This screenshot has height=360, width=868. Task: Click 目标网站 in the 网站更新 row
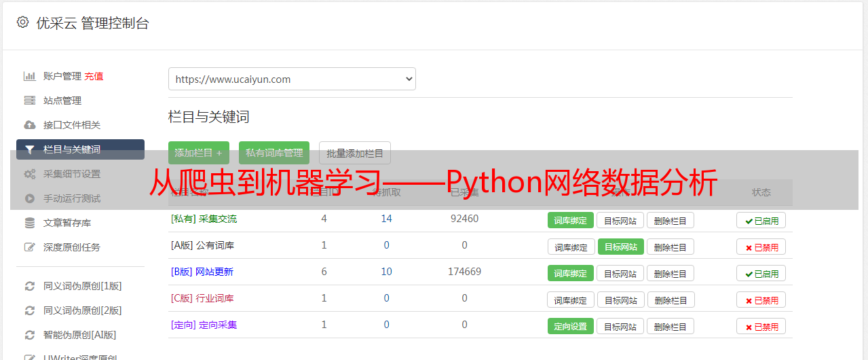[x=620, y=273]
